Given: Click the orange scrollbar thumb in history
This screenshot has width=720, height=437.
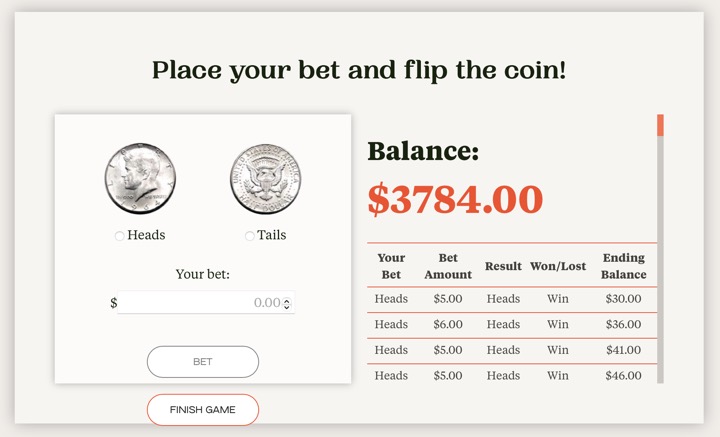Looking at the screenshot, I should click(660, 125).
